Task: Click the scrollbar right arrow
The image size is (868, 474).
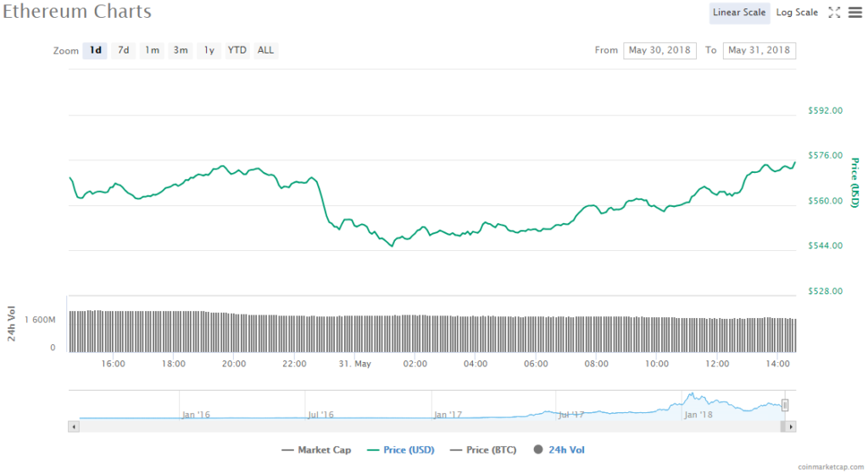Action: [792, 427]
